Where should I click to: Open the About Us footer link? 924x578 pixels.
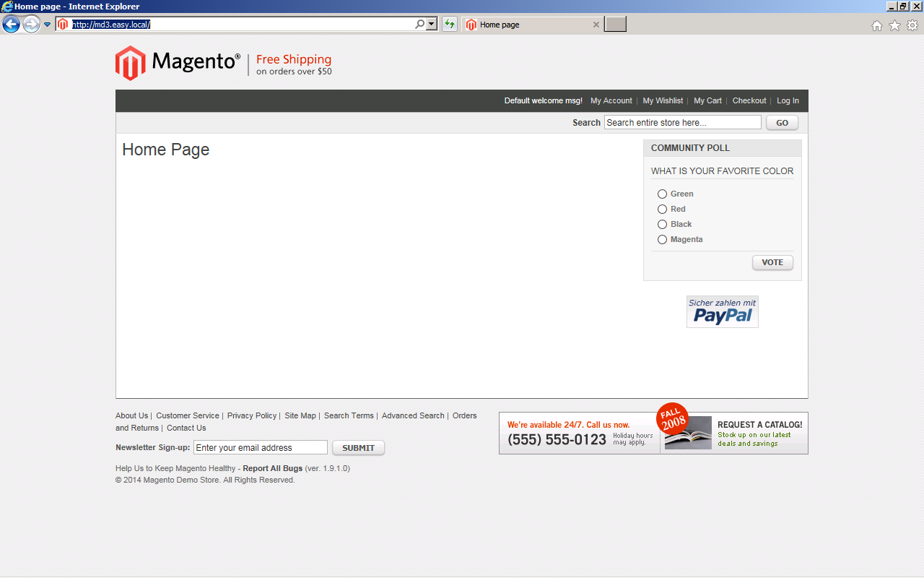pos(132,415)
